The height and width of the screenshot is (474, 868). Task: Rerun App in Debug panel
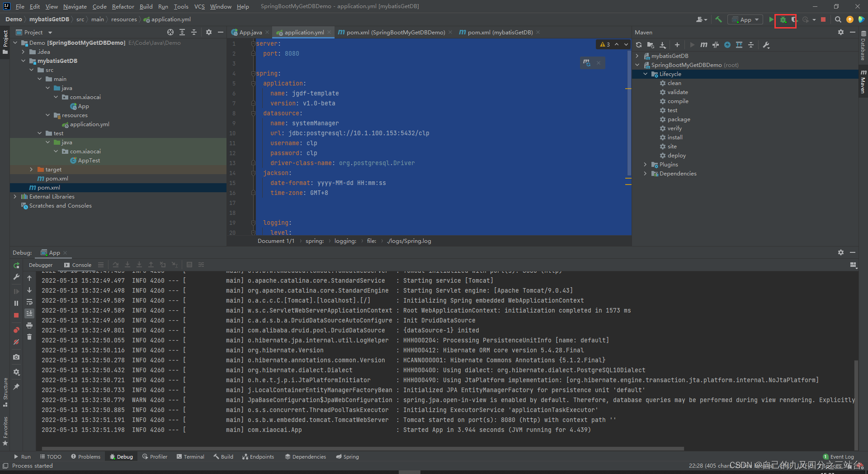[16, 265]
